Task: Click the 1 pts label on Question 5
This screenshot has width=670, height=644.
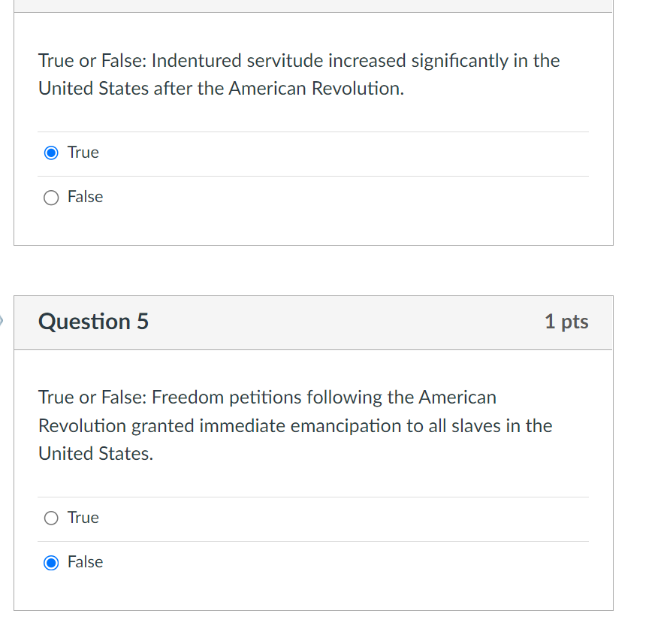Action: coord(567,322)
